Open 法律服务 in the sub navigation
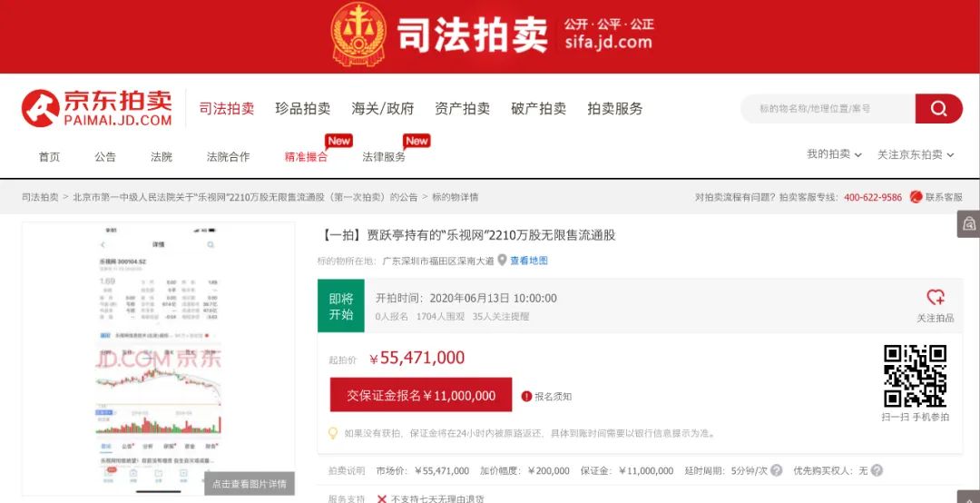Viewport: 980px width, 503px height. (x=384, y=157)
